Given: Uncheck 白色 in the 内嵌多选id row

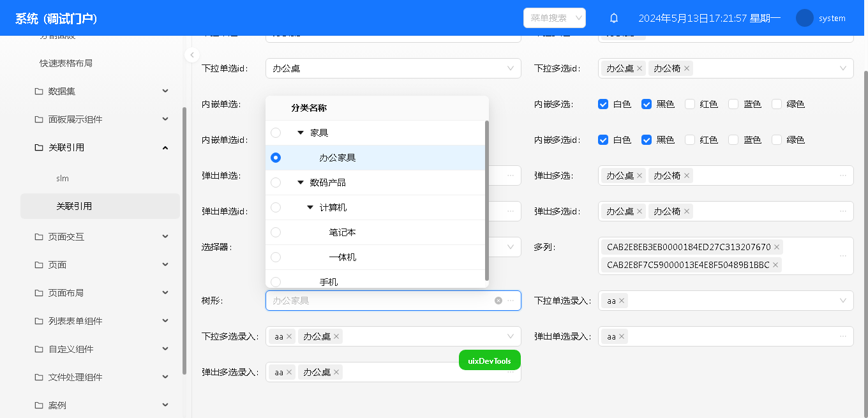Looking at the screenshot, I should pyautogui.click(x=603, y=140).
